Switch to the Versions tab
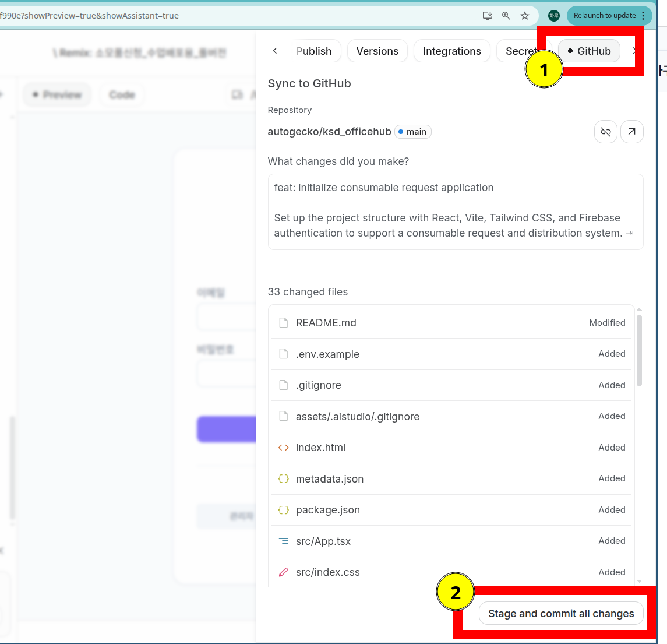Image resolution: width=667 pixels, height=644 pixels. tap(377, 51)
